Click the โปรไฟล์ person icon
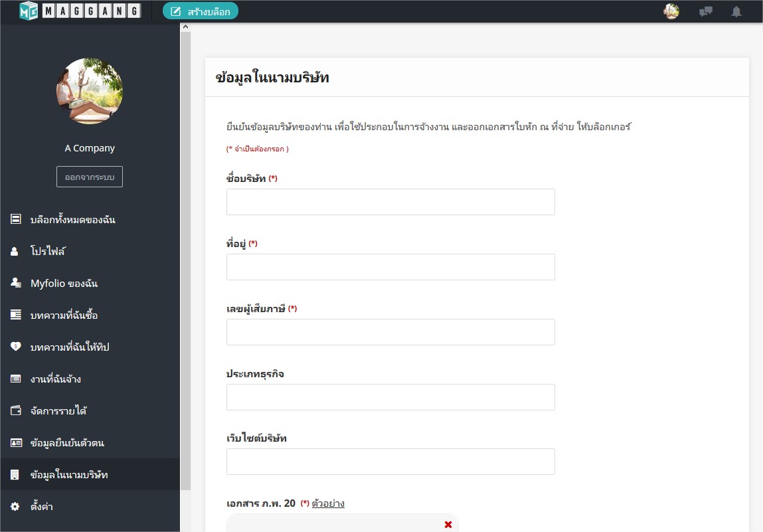Image resolution: width=763 pixels, height=532 pixels. 15,251
